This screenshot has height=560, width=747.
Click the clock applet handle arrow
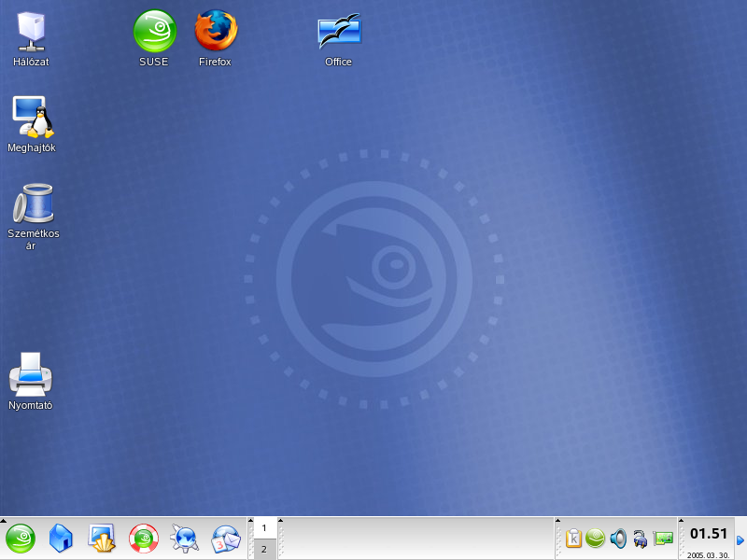coord(682,521)
